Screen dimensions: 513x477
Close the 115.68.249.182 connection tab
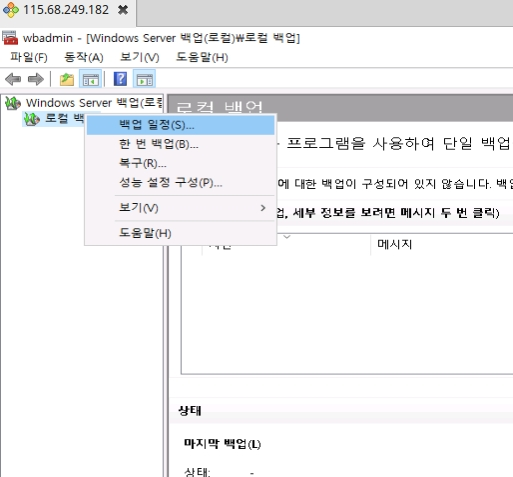pos(123,10)
